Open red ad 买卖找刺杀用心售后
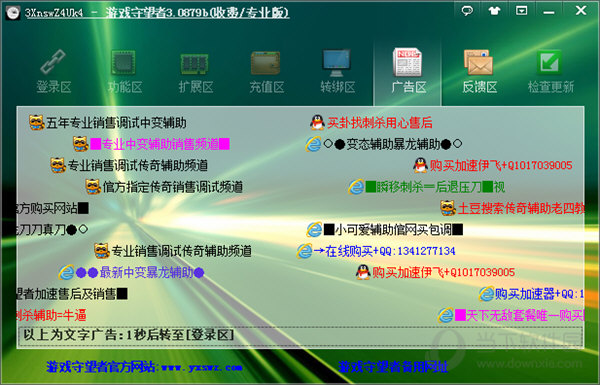Viewport: 600px width, 385px height. click(380, 123)
